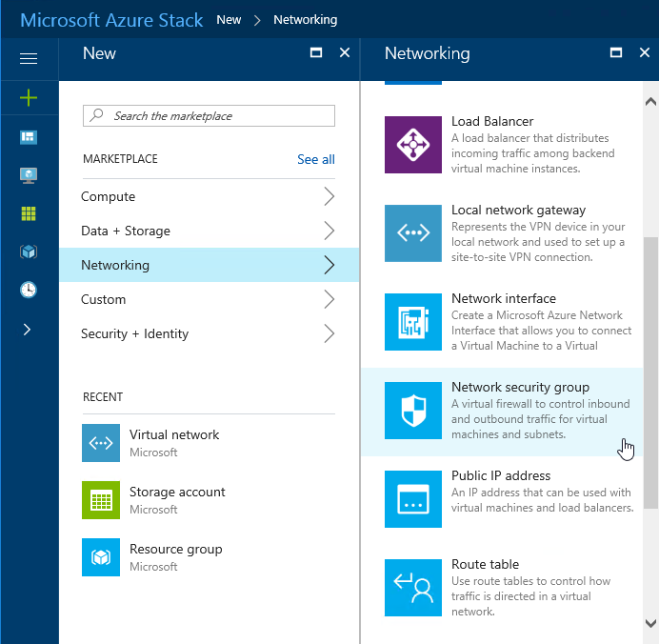
Task: Select the Custom category
Action: tap(209, 299)
